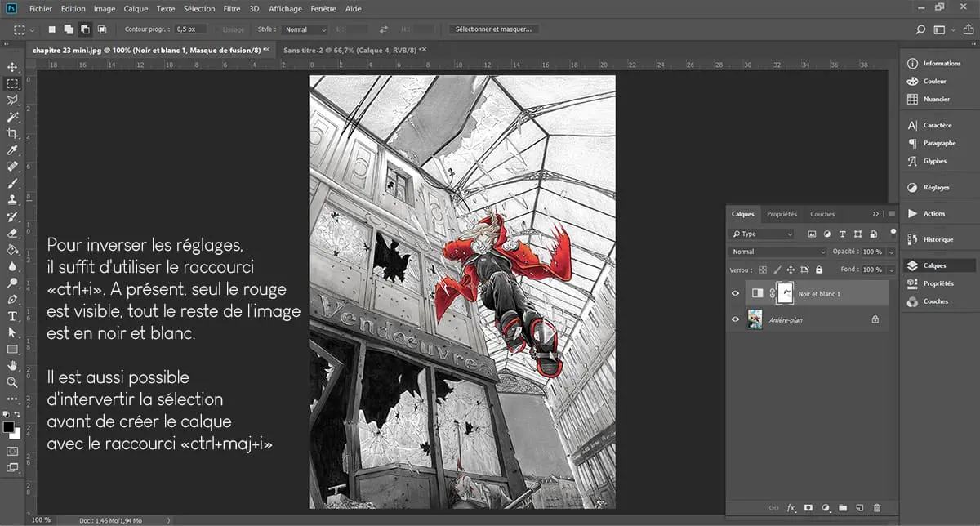Switch to the Couches tab in layers panel

822,214
